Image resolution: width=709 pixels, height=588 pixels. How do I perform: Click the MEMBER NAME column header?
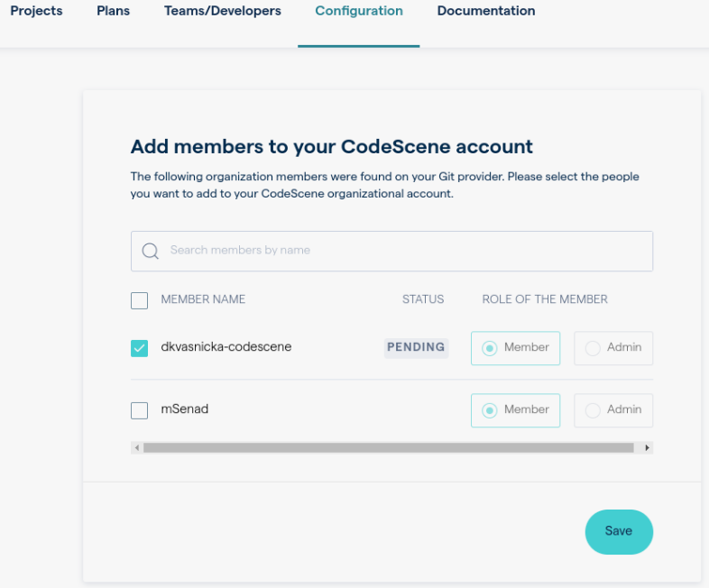tap(203, 299)
